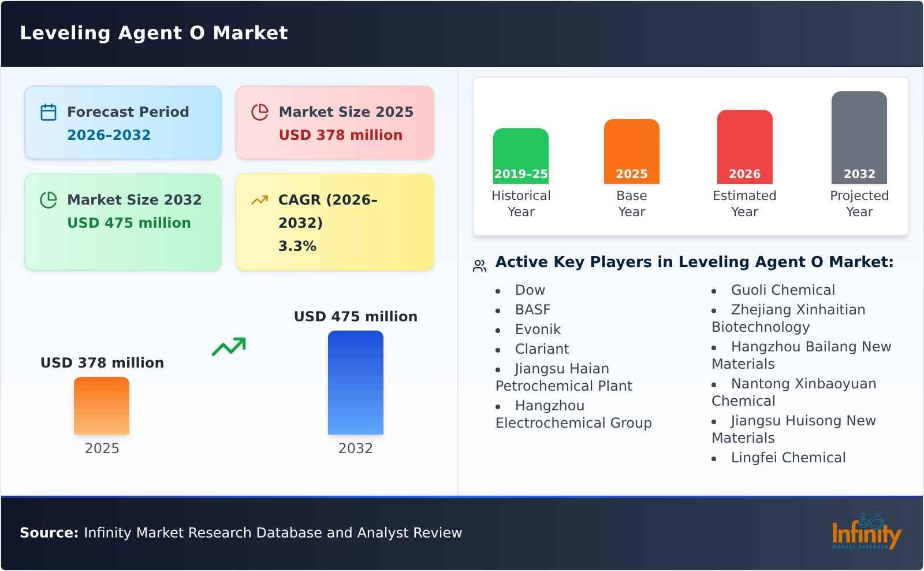This screenshot has height=571, width=924.
Task: Select the Lingfei Chemical list item
Action: point(788,457)
